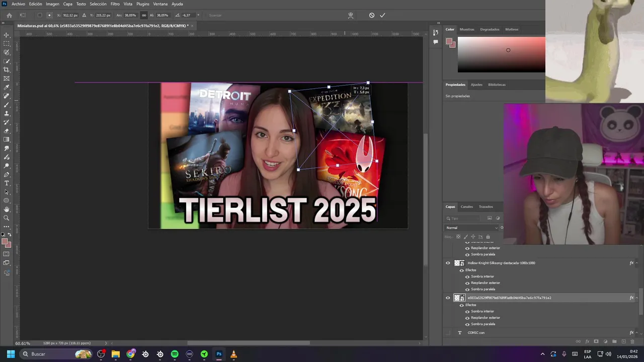Screen dimensions: 644x362
Task: Open the Capa menu
Action: [68, 4]
